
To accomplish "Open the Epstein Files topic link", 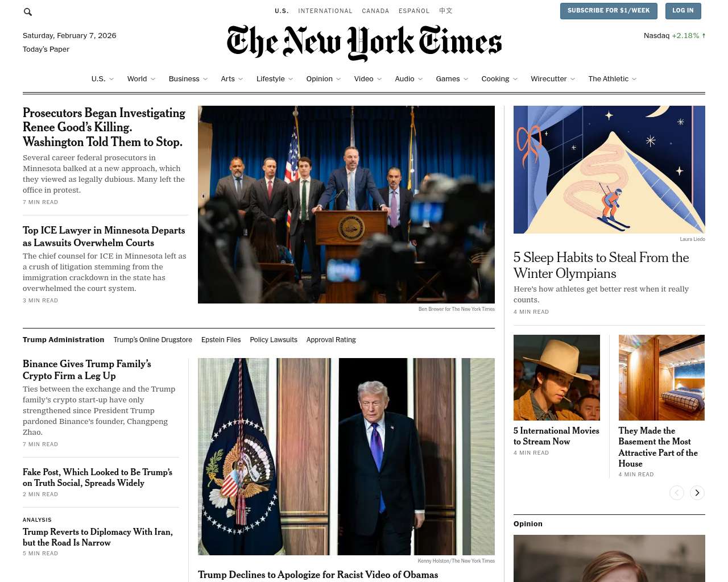I will tap(221, 340).
